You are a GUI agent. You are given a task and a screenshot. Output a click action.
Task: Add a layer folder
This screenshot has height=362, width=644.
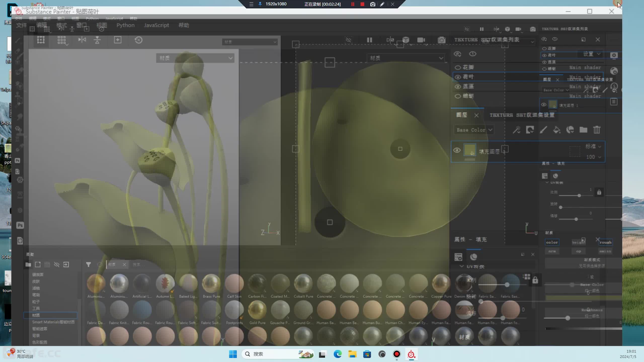(583, 130)
